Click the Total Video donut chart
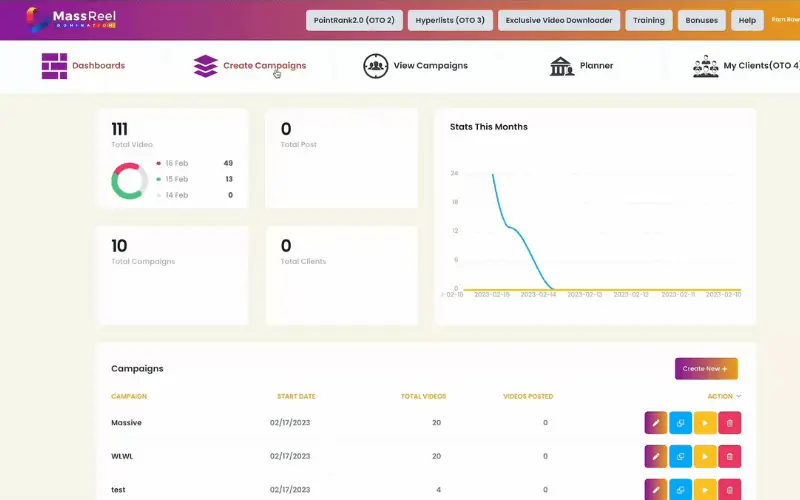The height and width of the screenshot is (500, 800). pos(129,181)
